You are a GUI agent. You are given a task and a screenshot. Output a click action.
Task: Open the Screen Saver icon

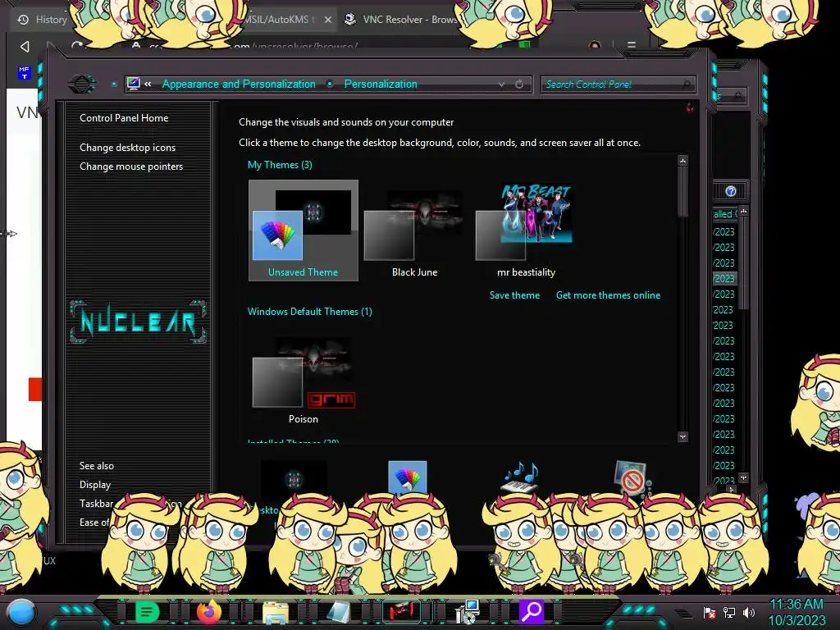pos(631,477)
